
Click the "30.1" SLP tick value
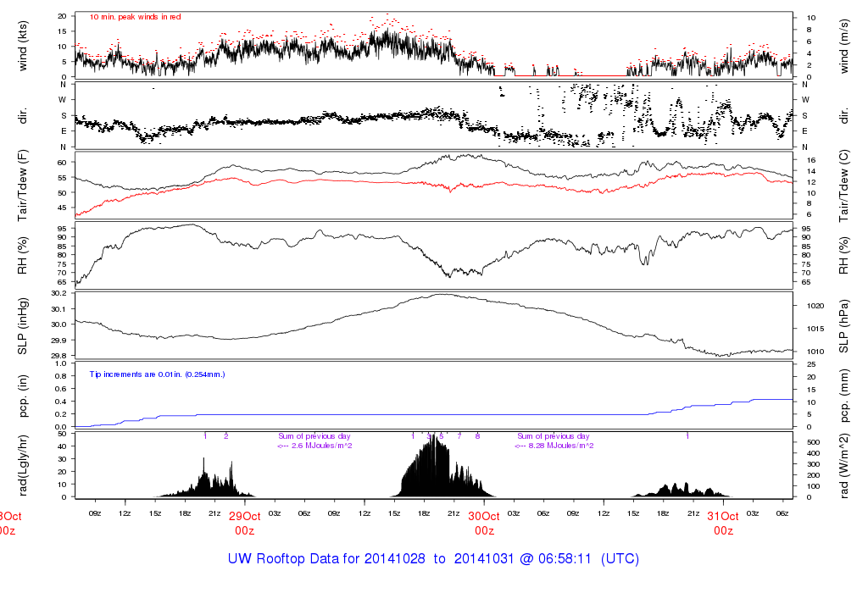point(58,308)
